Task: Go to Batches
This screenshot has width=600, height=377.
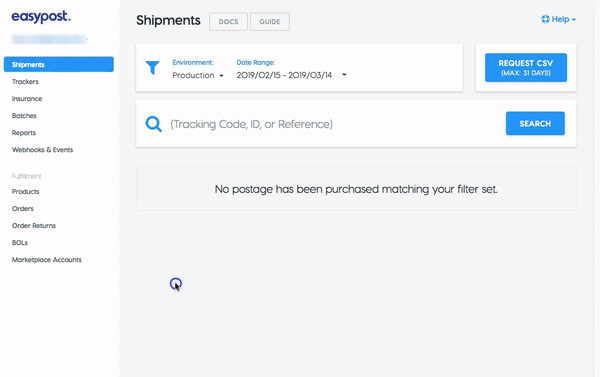Action: (24, 116)
